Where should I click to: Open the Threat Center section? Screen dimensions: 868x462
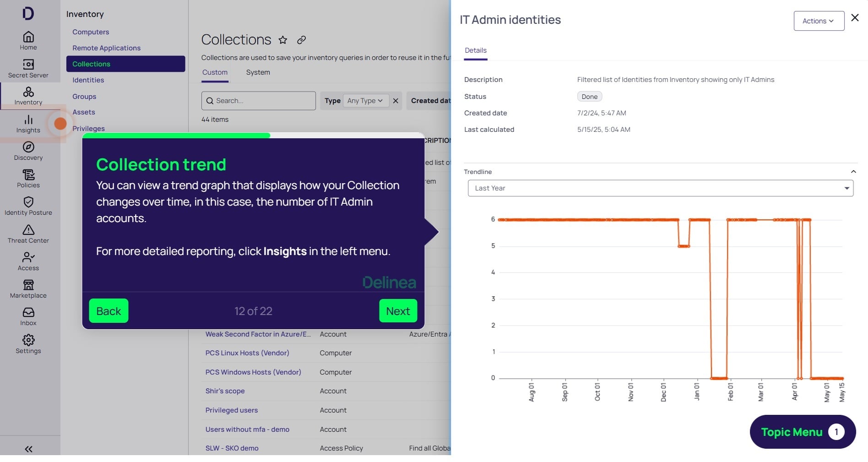(x=28, y=234)
